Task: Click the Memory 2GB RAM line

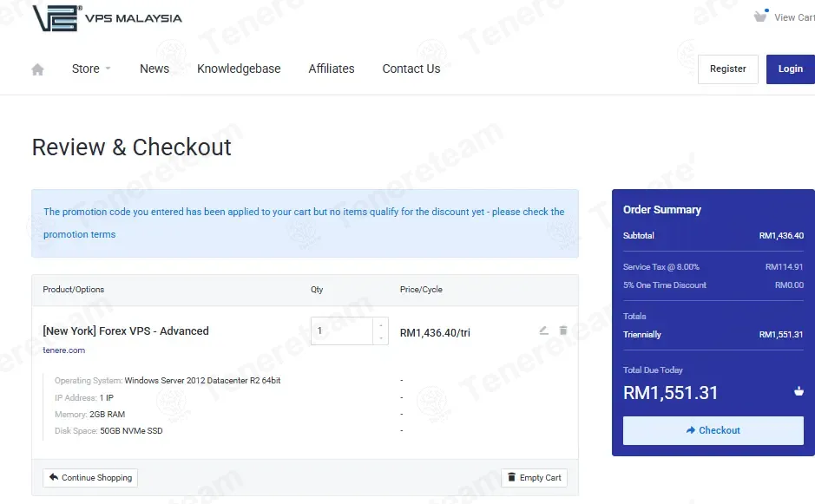Action: click(90, 414)
